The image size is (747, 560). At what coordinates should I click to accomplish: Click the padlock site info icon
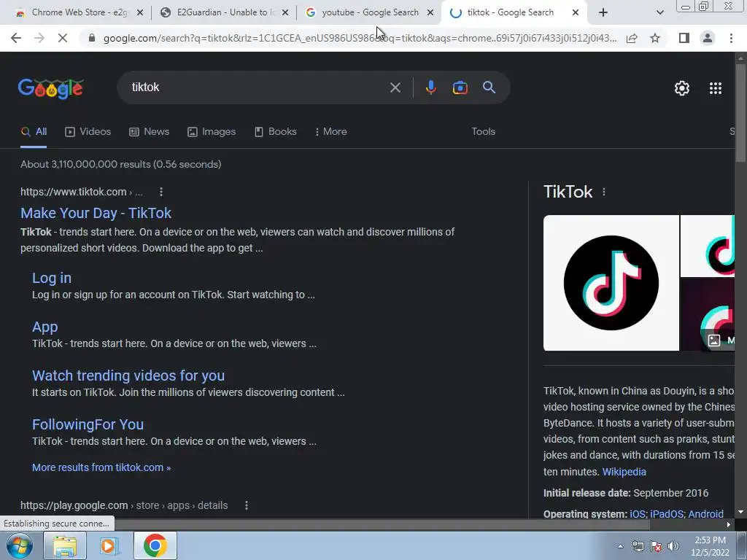click(x=92, y=38)
